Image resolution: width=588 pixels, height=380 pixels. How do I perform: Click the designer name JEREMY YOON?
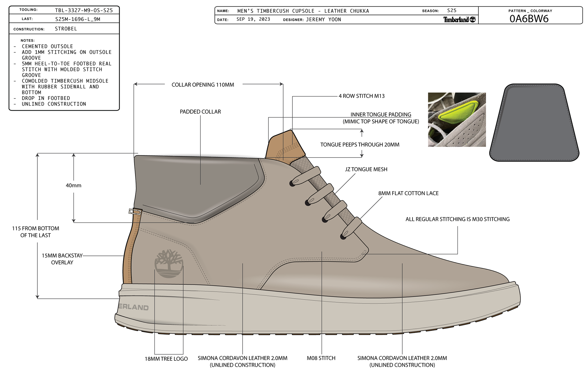(323, 20)
